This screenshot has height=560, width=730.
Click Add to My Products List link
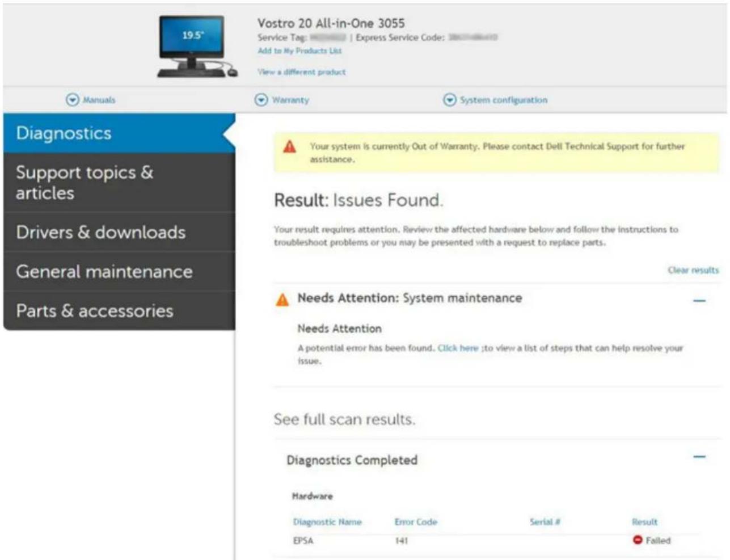pyautogui.click(x=299, y=51)
